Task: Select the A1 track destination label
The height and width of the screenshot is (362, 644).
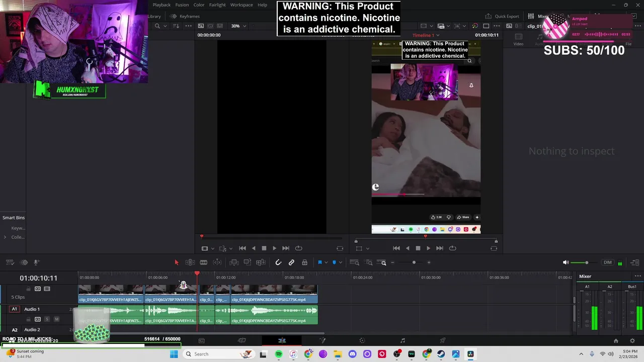Action: pos(14,309)
